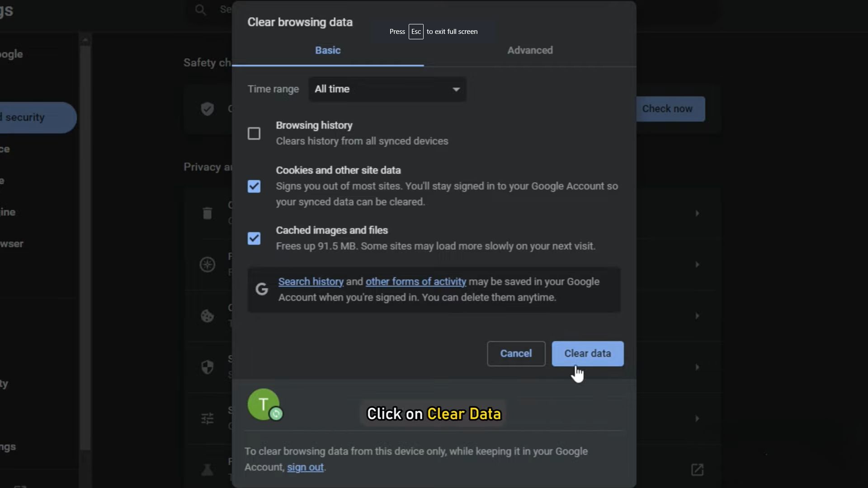Image resolution: width=868 pixels, height=488 pixels.
Task: Uncheck Cookies and other site data
Action: 254,186
